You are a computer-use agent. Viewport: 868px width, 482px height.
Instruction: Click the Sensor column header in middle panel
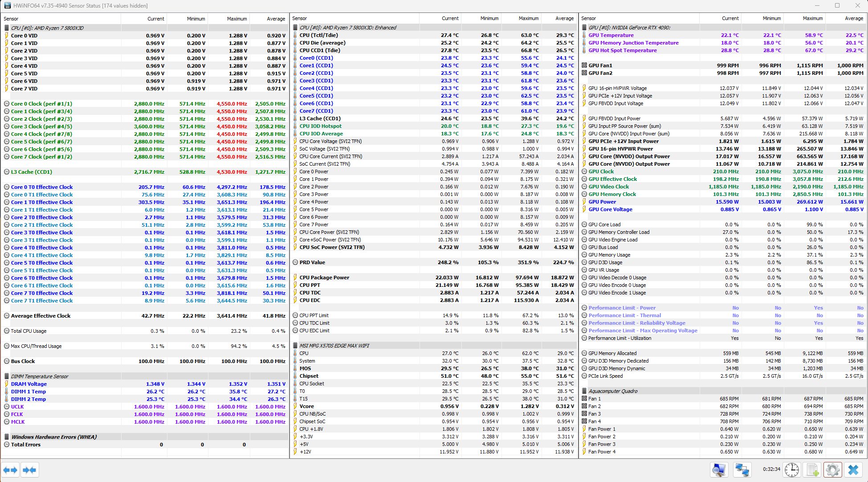point(300,18)
